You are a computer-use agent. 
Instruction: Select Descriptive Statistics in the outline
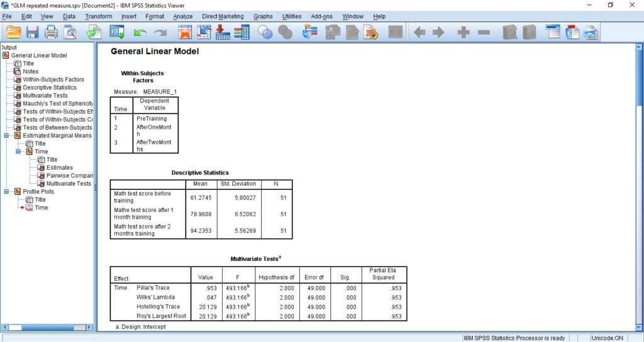pyautogui.click(x=50, y=87)
